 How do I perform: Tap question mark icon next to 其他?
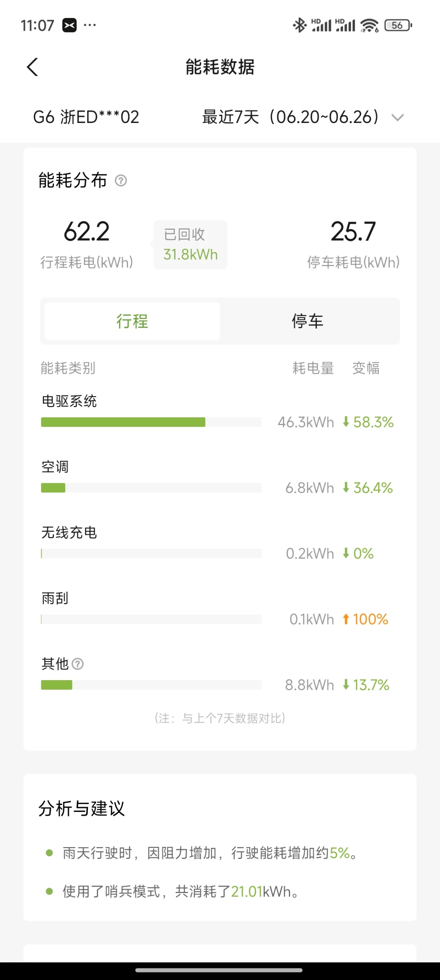point(78,664)
